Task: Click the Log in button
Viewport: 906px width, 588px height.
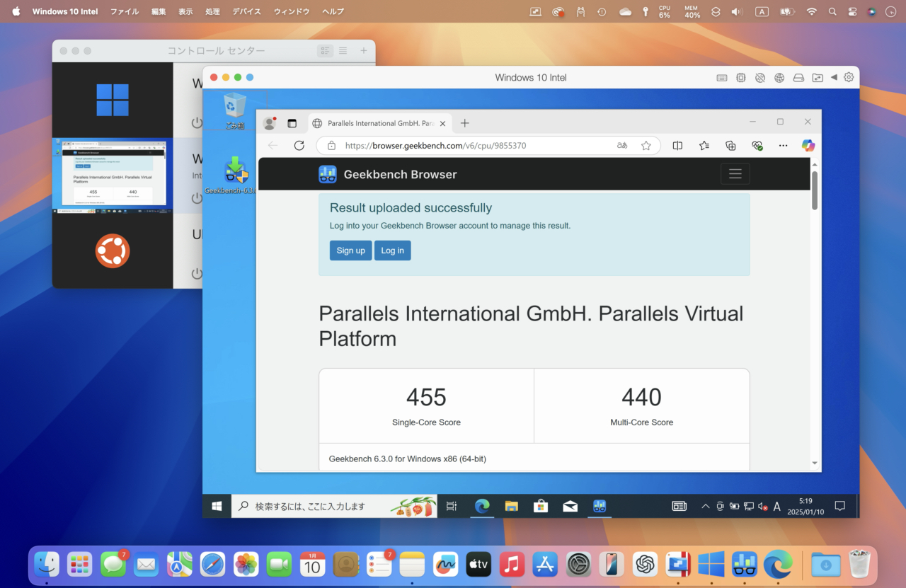Action: click(393, 250)
